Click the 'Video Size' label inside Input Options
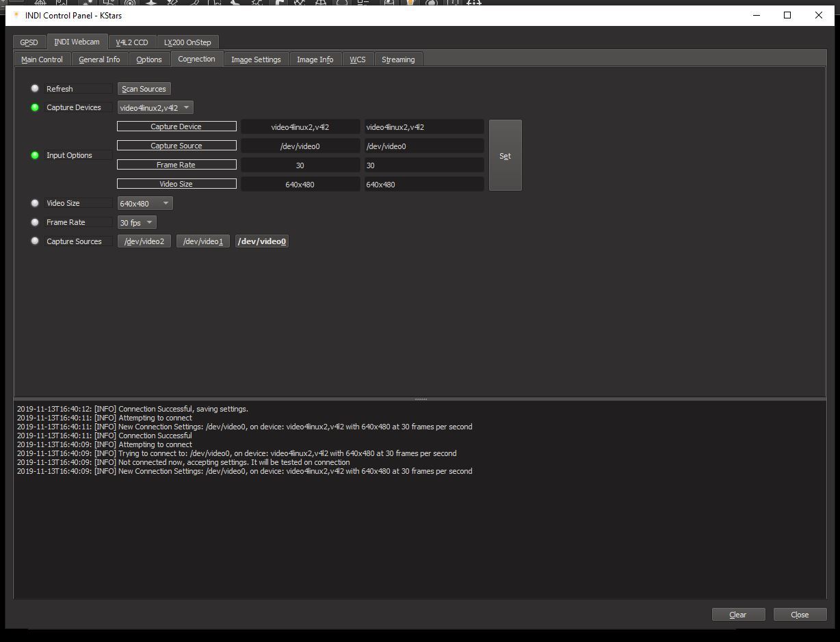Viewport: 840px width, 642px height. [176, 184]
